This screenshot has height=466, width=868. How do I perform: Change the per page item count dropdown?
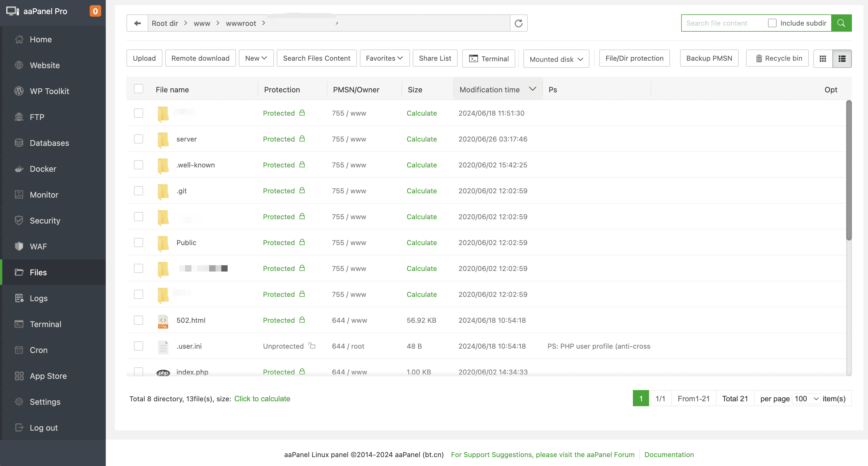(x=806, y=399)
